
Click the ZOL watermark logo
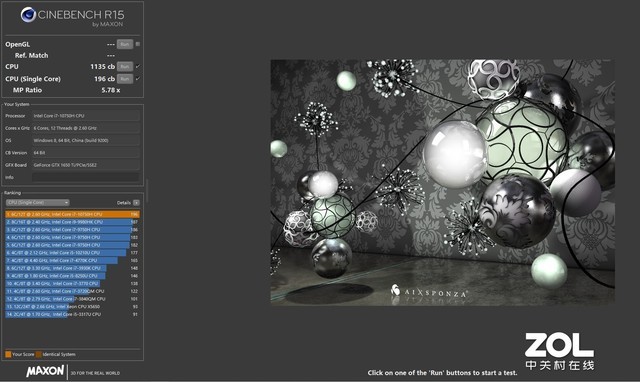(559, 351)
